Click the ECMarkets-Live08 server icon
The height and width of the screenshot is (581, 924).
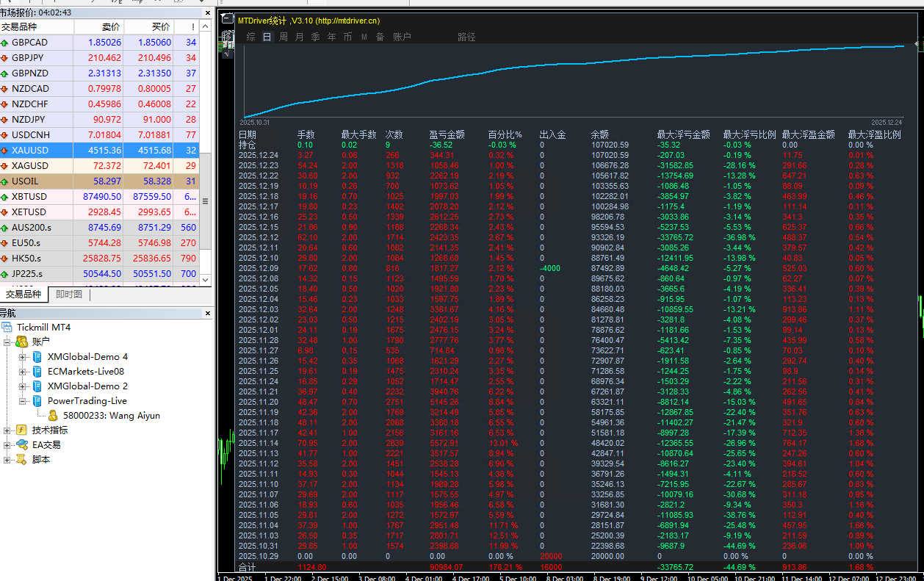(x=37, y=371)
